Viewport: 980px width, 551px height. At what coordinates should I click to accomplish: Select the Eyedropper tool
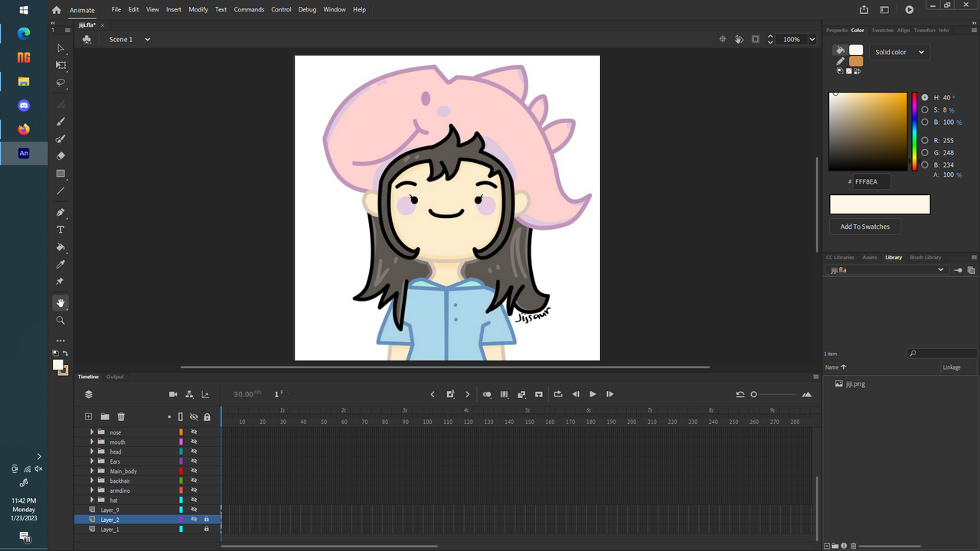61,265
